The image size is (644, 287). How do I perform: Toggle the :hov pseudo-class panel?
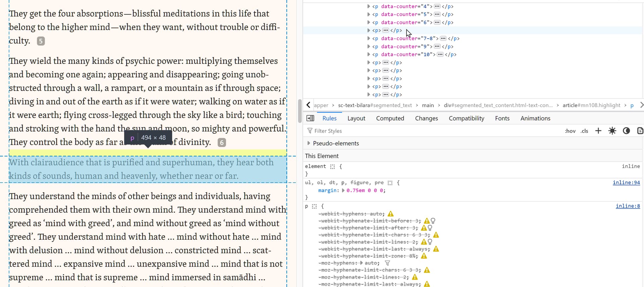570,131
